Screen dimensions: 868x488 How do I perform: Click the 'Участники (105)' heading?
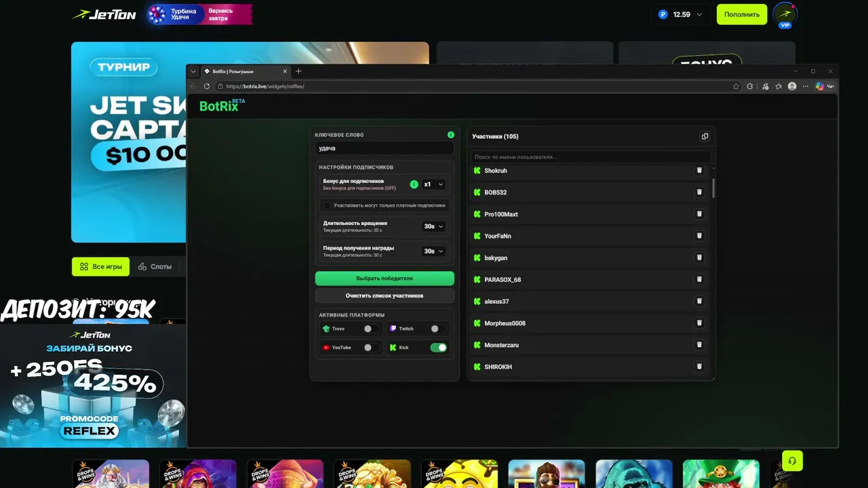point(495,136)
